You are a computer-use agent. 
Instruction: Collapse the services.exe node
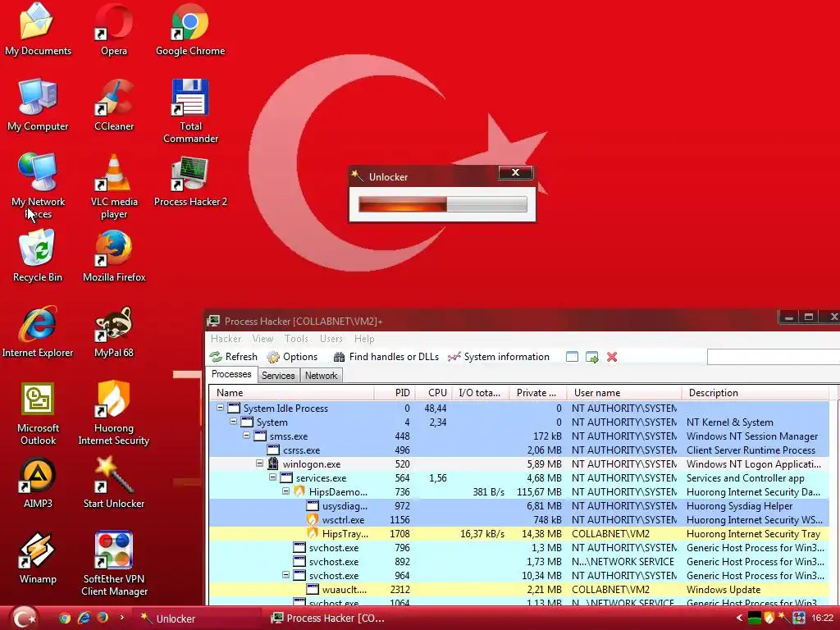point(272,477)
